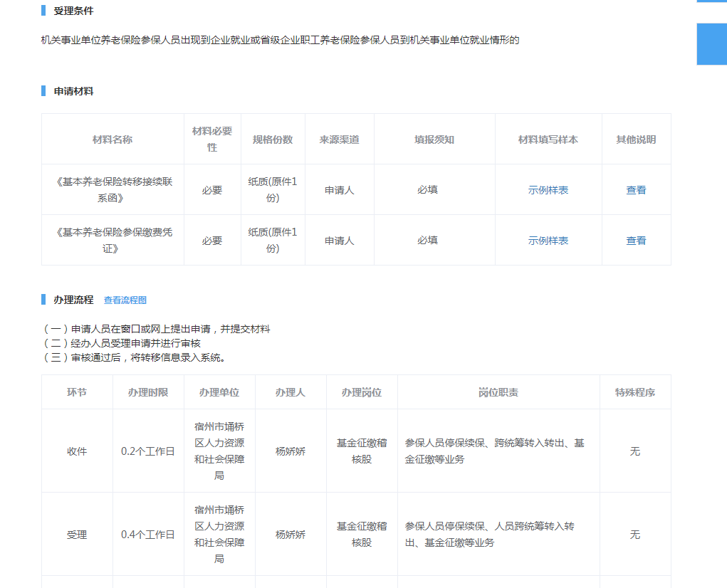Open 示例样表 for 基本养老保险参保缴费凭证

coord(548,241)
